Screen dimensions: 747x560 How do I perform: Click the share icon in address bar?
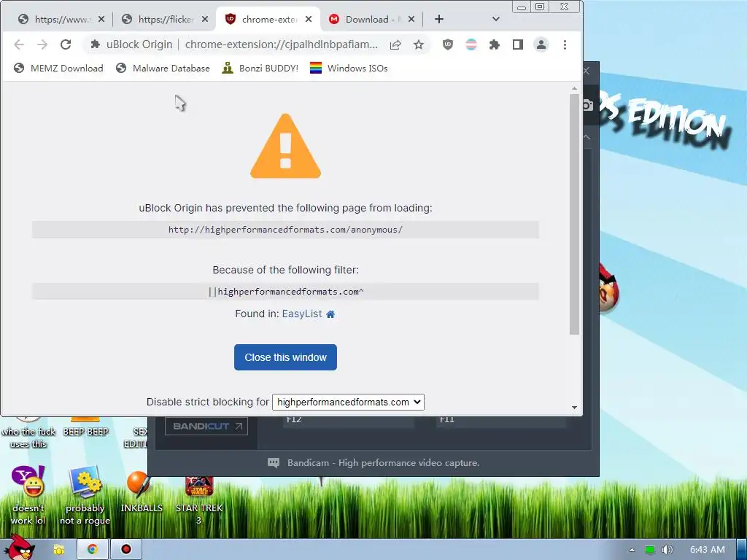(x=395, y=44)
